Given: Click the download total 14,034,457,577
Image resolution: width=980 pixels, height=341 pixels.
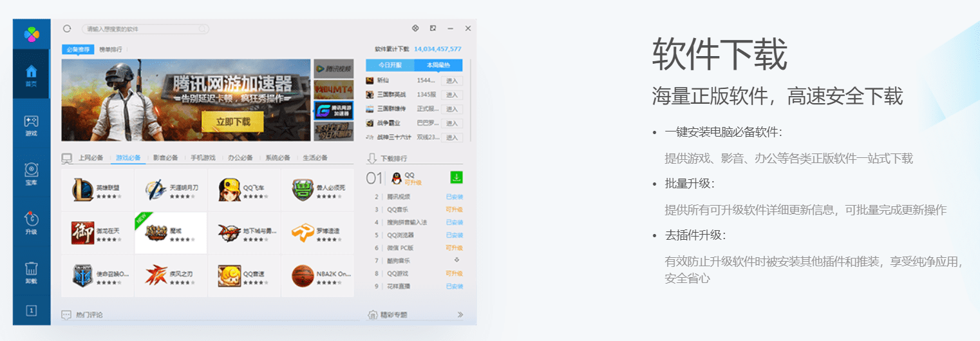Looking at the screenshot, I should coord(438,49).
